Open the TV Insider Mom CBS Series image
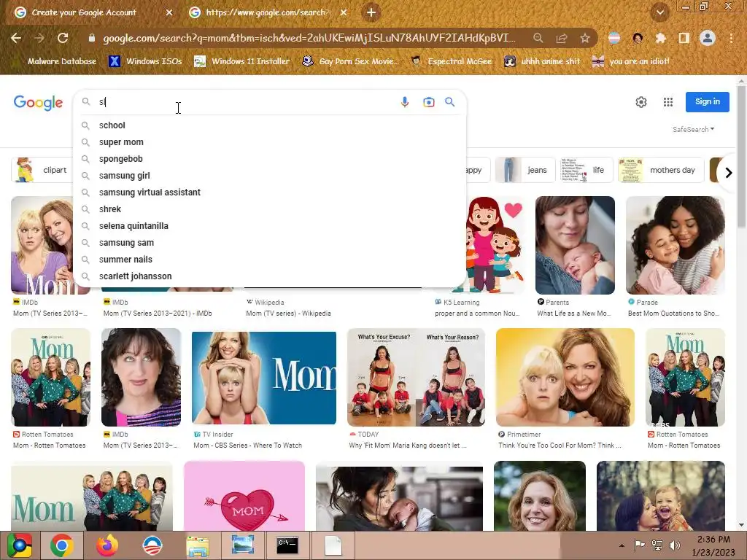747x560 pixels. coord(264,378)
